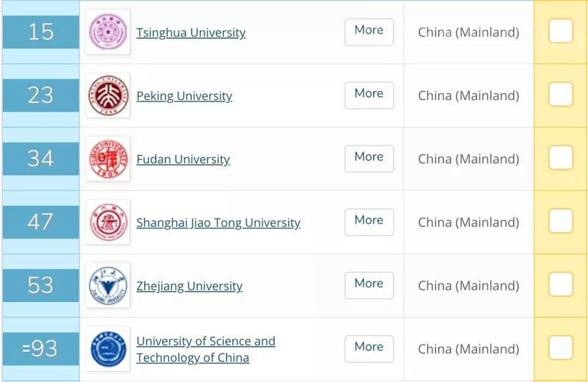This screenshot has height=382, width=588.
Task: Tick the checkbox for Tsinghua University
Action: coord(561,32)
